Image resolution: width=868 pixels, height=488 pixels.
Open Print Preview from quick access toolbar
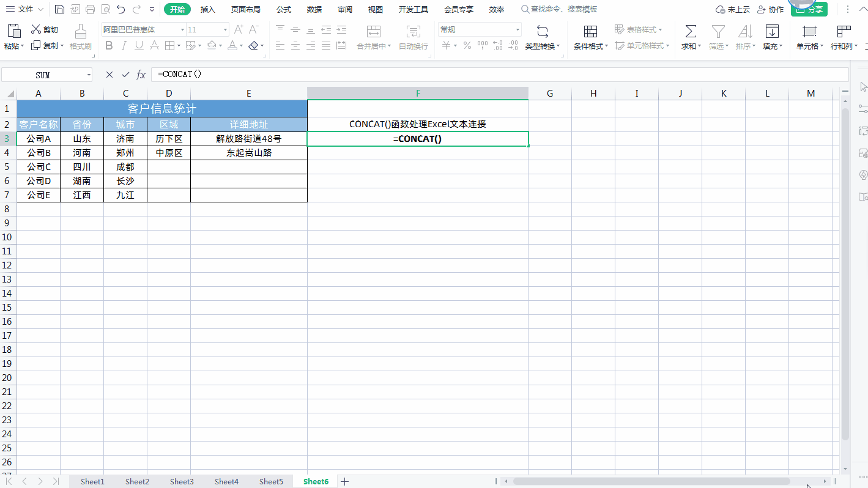point(106,9)
